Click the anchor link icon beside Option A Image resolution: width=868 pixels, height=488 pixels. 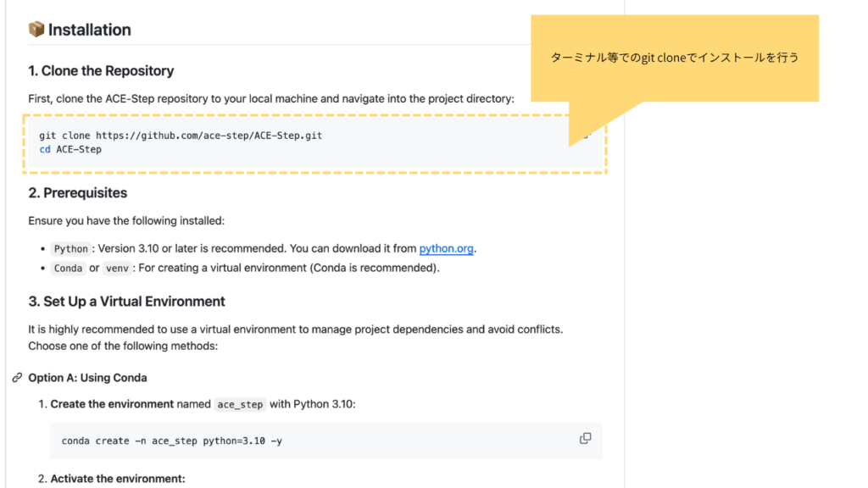click(x=17, y=378)
